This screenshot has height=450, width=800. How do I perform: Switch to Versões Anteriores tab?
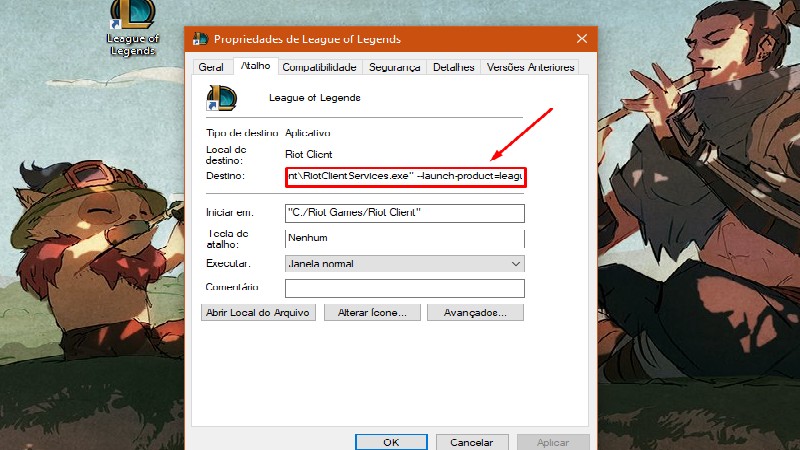[x=531, y=67]
